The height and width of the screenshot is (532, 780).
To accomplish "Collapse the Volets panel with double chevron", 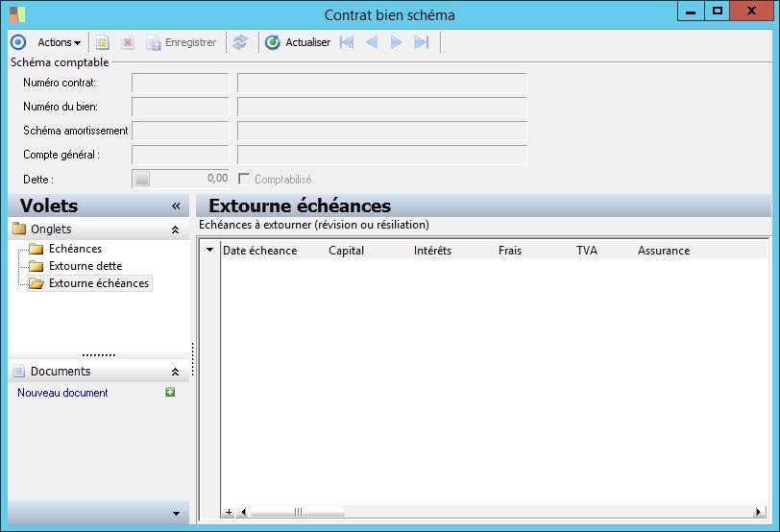I will (176, 206).
